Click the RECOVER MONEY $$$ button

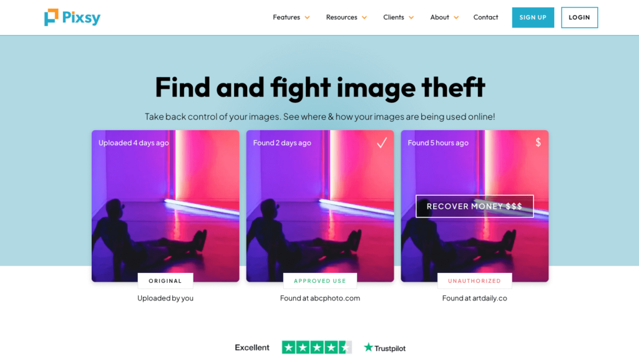(474, 206)
